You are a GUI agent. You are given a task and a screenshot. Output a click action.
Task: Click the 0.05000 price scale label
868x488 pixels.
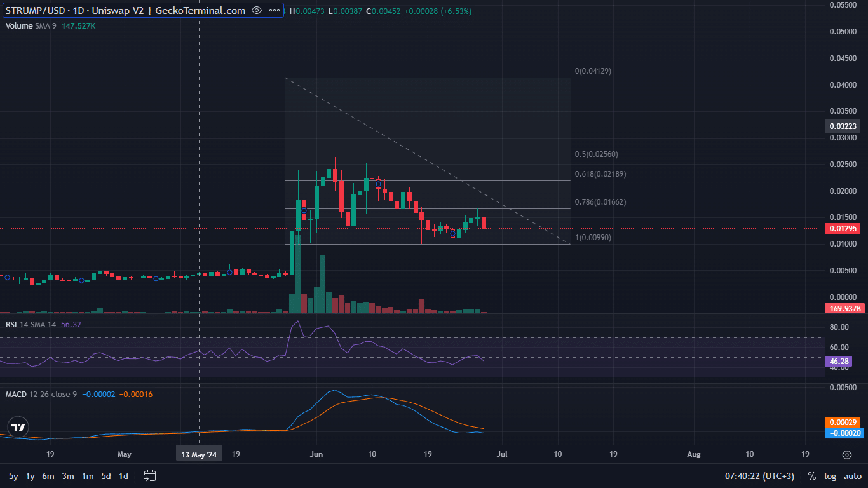point(843,32)
